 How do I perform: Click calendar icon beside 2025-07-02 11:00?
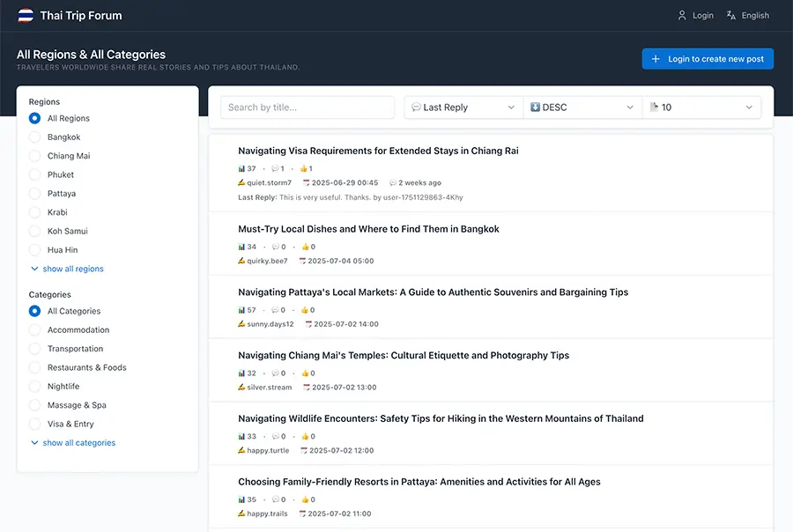tap(302, 514)
